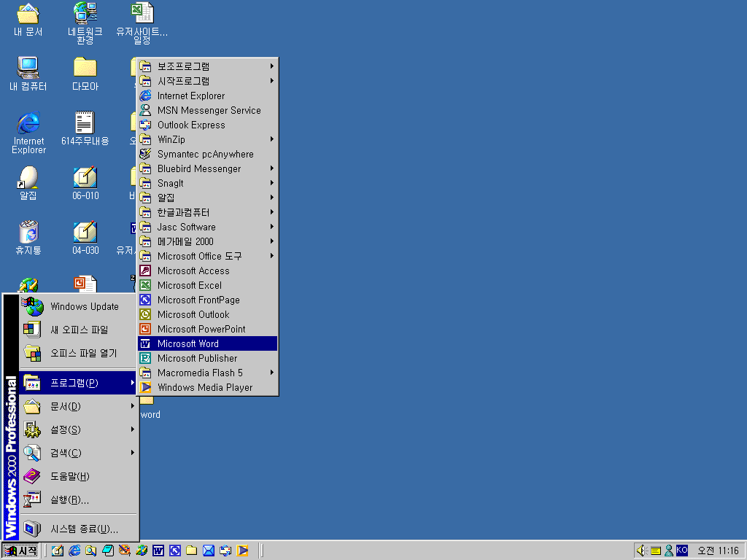
Task: Choose 오피스 파일 열기 in the Start menu
Action: [79, 353]
